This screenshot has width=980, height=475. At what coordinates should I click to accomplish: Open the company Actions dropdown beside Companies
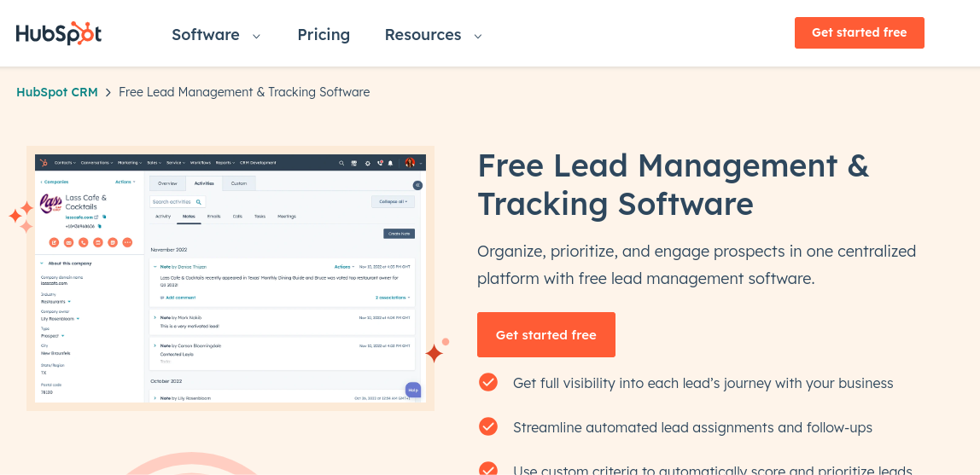coord(125,182)
